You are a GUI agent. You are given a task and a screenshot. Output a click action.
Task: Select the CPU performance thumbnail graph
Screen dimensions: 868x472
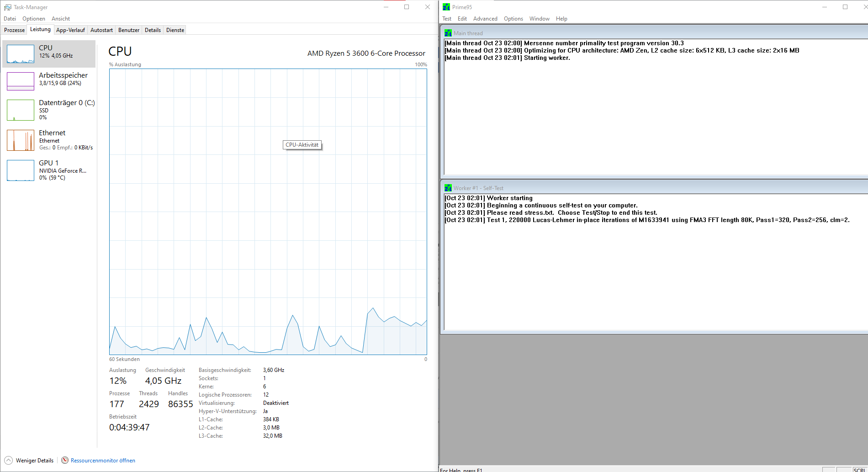[x=21, y=54]
